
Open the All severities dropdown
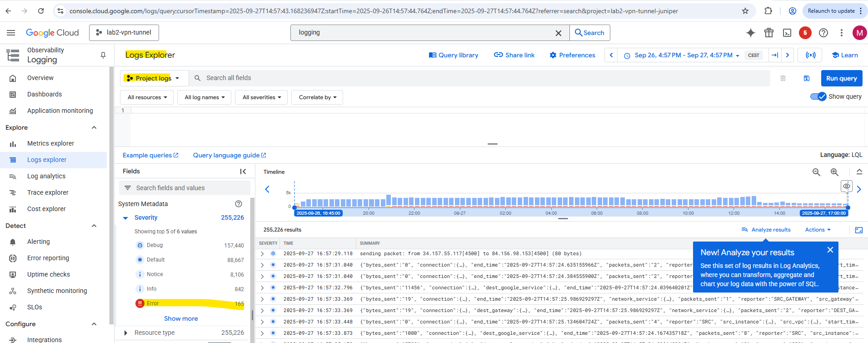coord(261,97)
